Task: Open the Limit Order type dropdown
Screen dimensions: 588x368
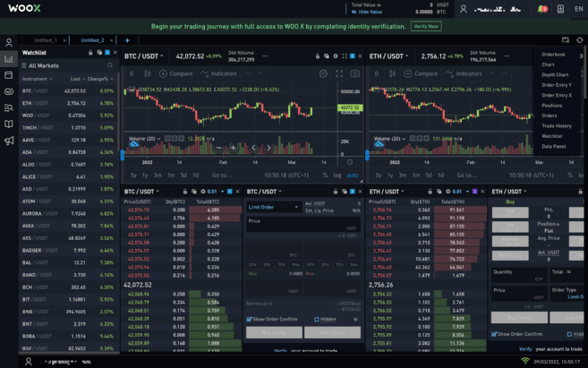Action: click(273, 207)
